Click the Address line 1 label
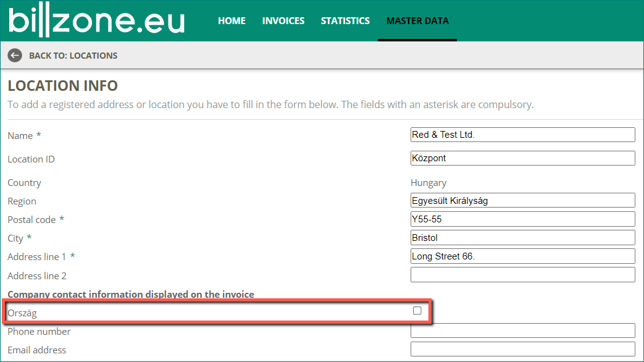Screen dimensions: 644x362 pos(36,257)
